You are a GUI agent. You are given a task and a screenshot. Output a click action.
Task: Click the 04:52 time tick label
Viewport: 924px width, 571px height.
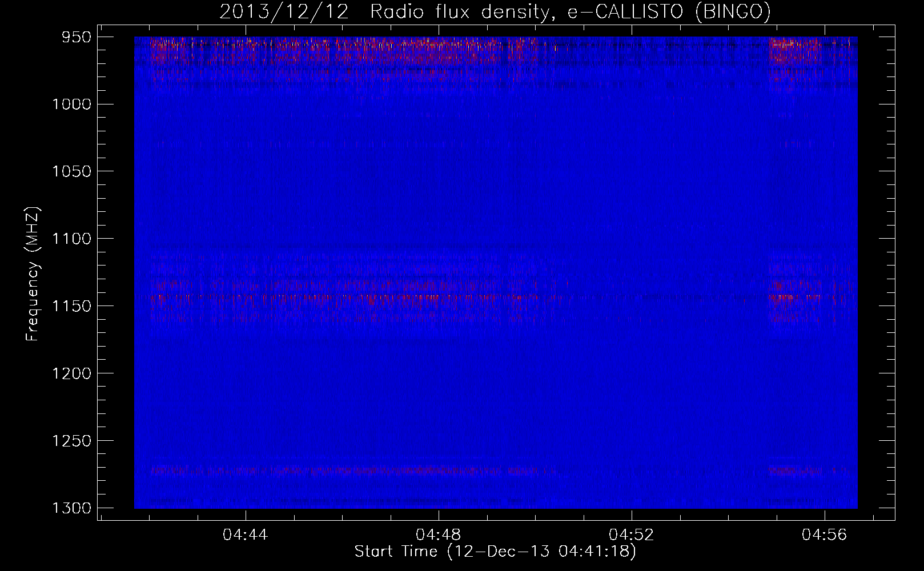(632, 535)
